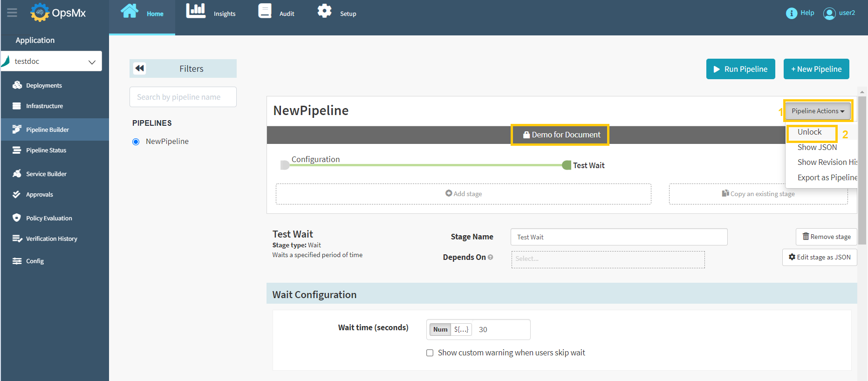The image size is (868, 381).
Task: Toggle the Num wait time mode
Action: 440,329
